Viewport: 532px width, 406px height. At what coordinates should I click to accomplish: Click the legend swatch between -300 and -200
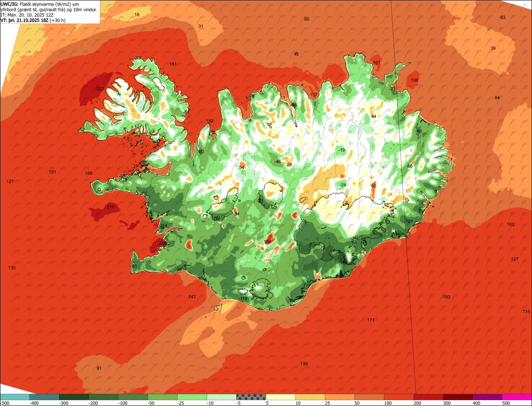pos(74,397)
